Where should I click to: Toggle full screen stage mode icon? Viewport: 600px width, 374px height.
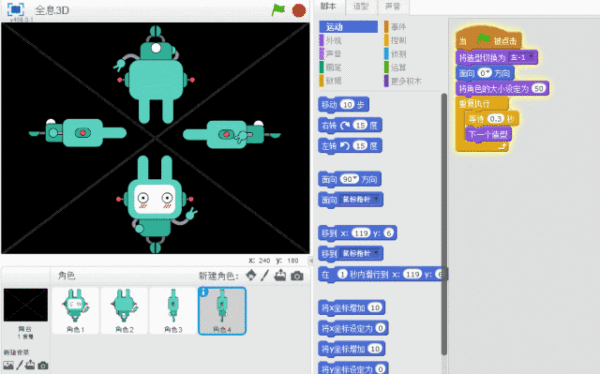[x=16, y=10]
